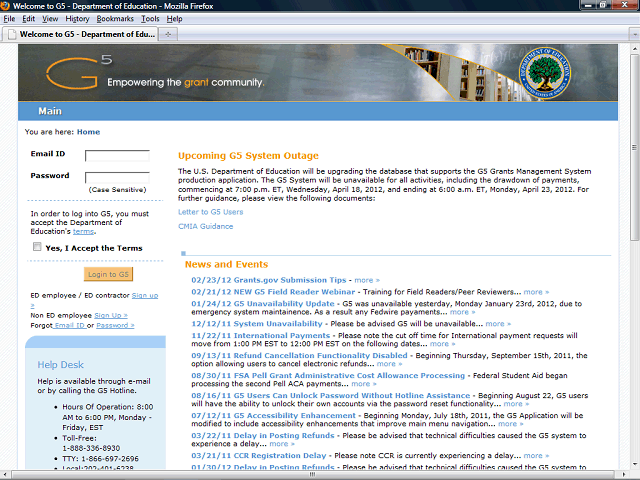Click the TTY: 1-866-697-2696 line

[x=100, y=459]
